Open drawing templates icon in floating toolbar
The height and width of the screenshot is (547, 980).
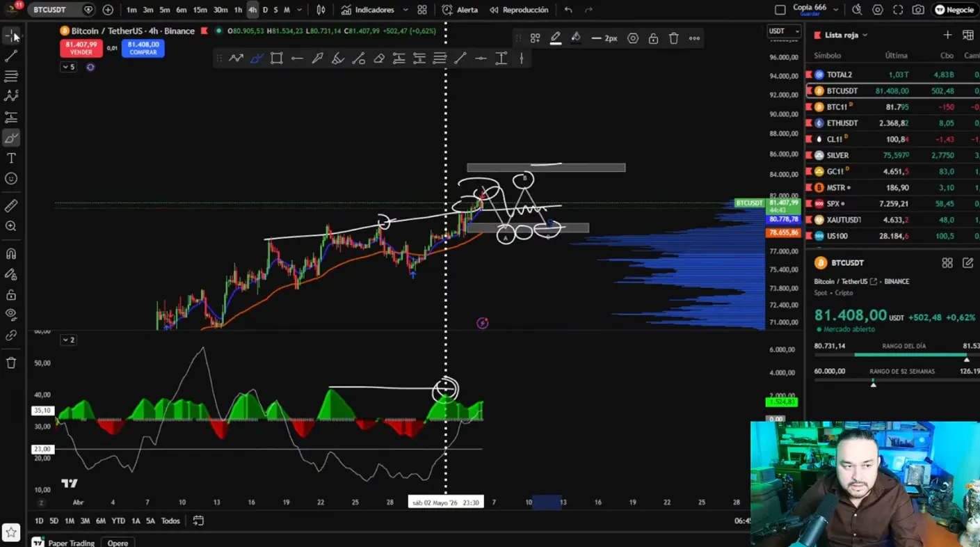click(535, 38)
